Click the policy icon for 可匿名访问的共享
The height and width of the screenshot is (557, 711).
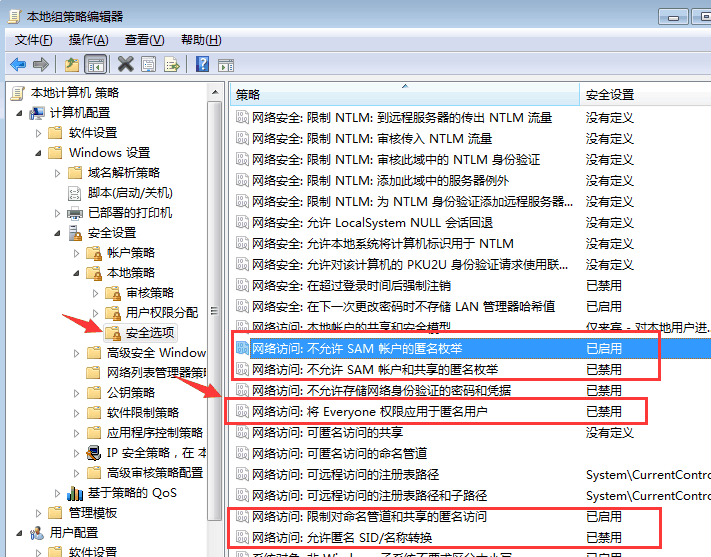242,432
